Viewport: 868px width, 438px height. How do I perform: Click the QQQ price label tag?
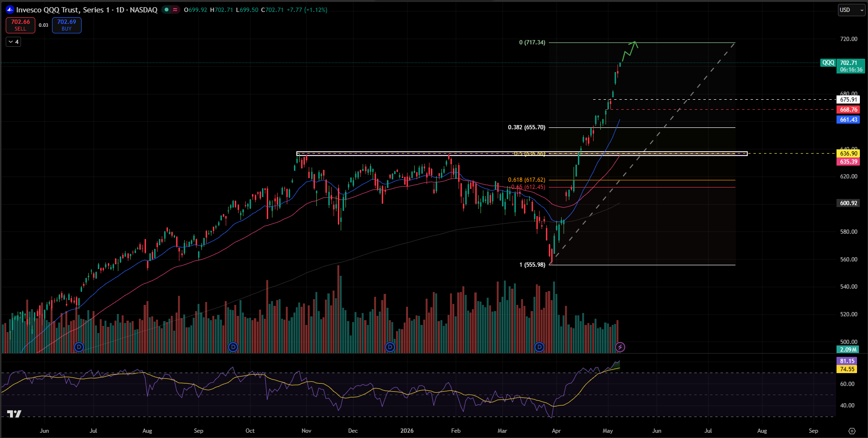828,63
